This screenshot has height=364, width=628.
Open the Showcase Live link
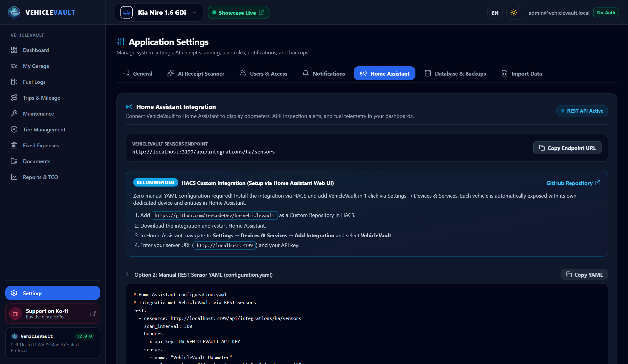[x=238, y=12]
